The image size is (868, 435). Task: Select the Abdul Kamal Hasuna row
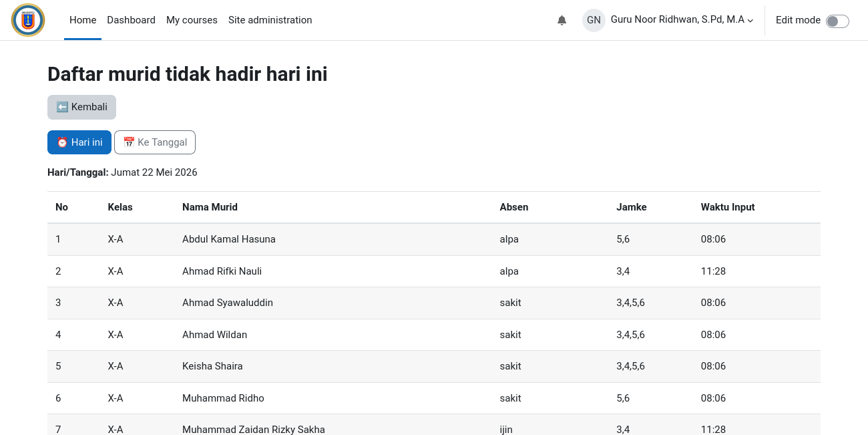[434, 239]
